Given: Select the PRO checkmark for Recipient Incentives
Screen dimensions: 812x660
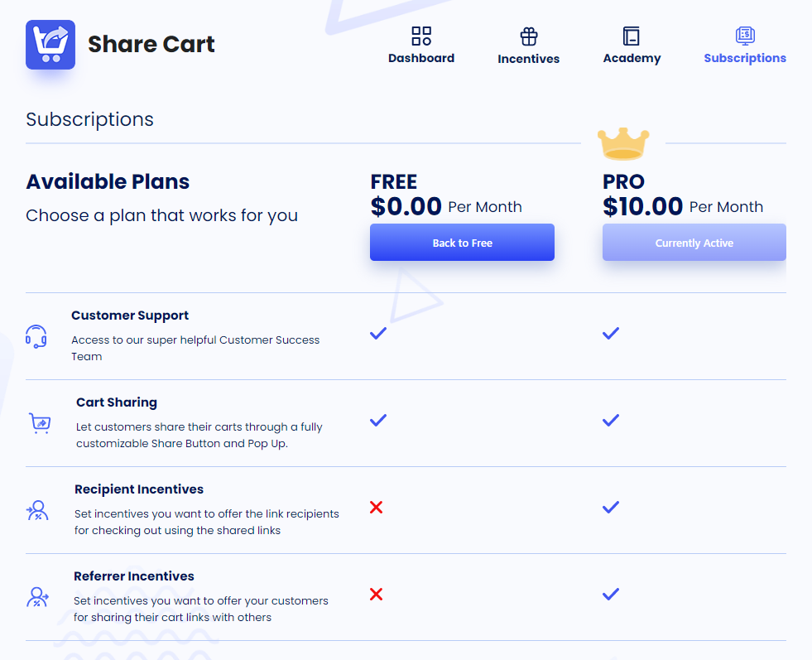Looking at the screenshot, I should click(611, 507).
